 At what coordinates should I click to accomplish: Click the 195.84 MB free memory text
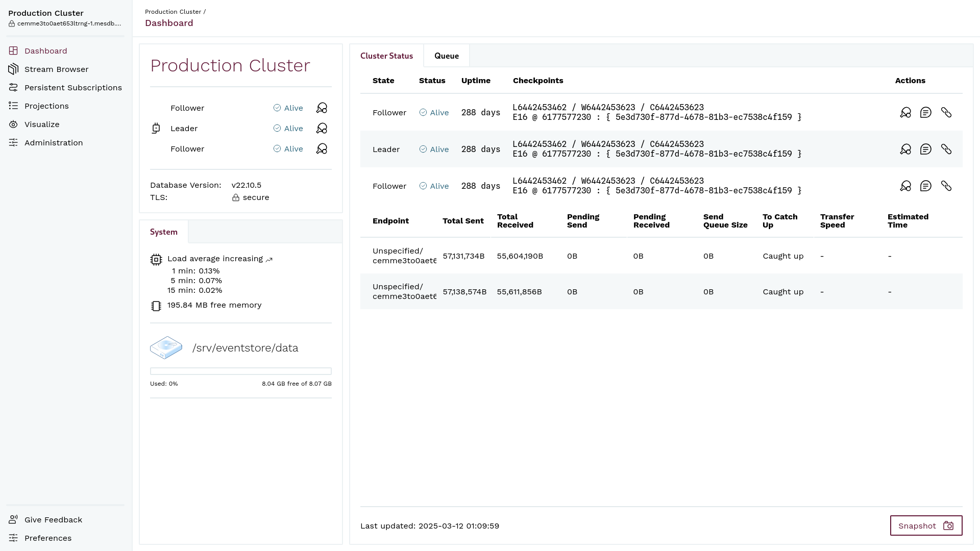(x=214, y=305)
